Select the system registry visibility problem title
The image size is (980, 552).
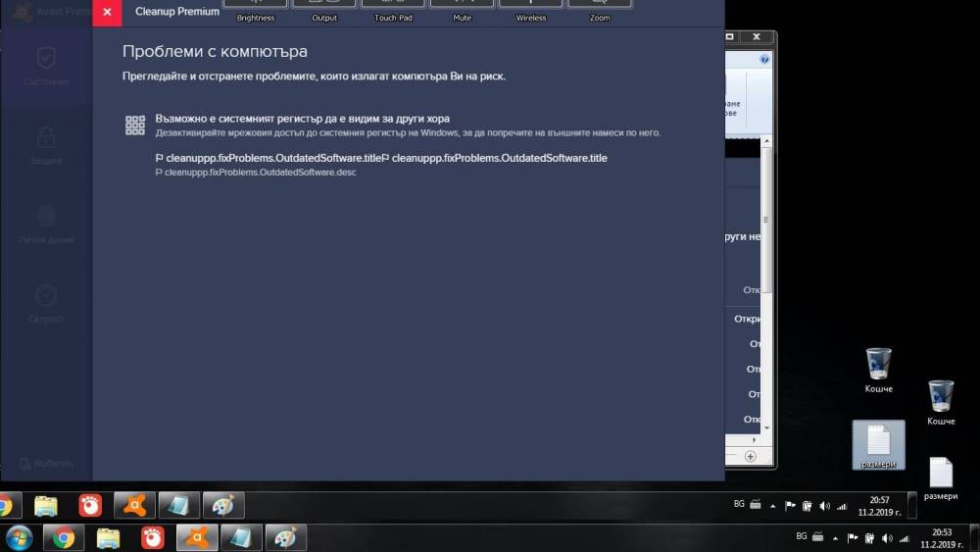[303, 119]
